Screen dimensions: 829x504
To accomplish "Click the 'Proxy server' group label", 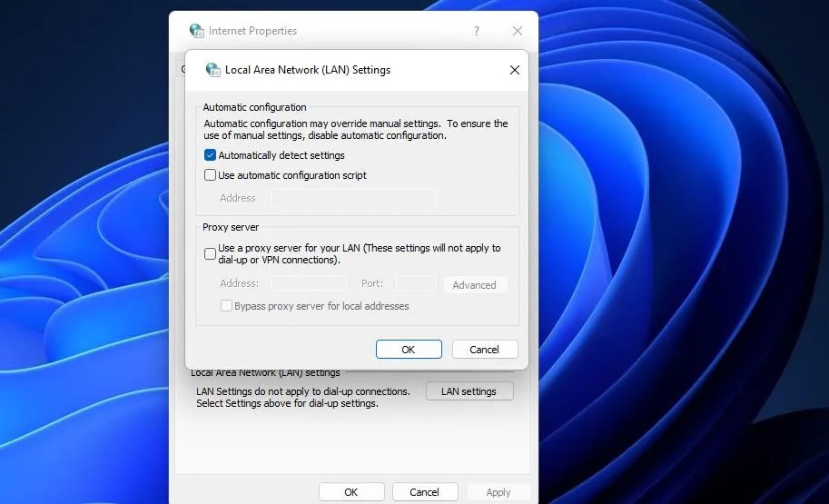I will (x=231, y=227).
